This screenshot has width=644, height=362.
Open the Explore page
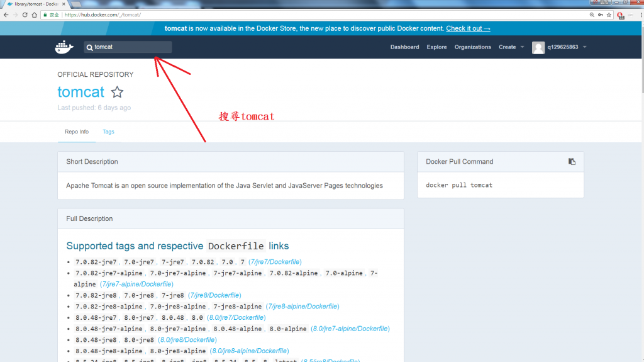436,47
